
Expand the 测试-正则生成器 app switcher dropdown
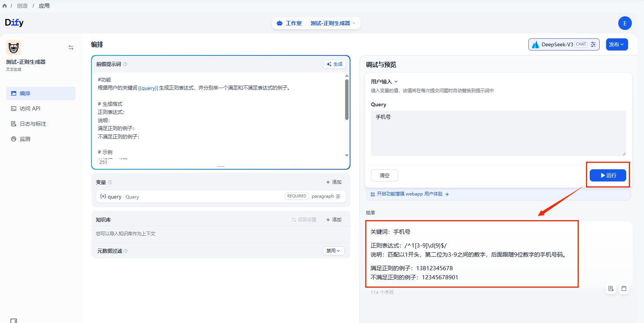point(333,23)
